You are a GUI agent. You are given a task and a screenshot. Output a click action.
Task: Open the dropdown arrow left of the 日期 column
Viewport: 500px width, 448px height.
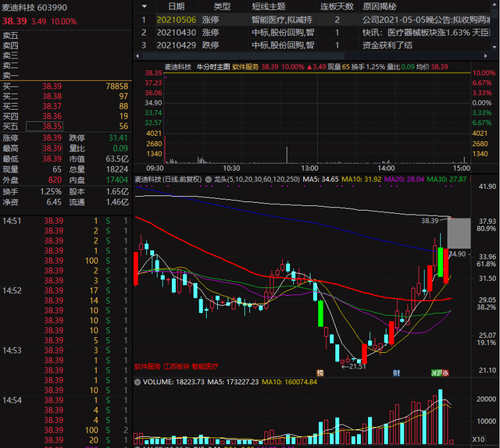click(x=144, y=6)
